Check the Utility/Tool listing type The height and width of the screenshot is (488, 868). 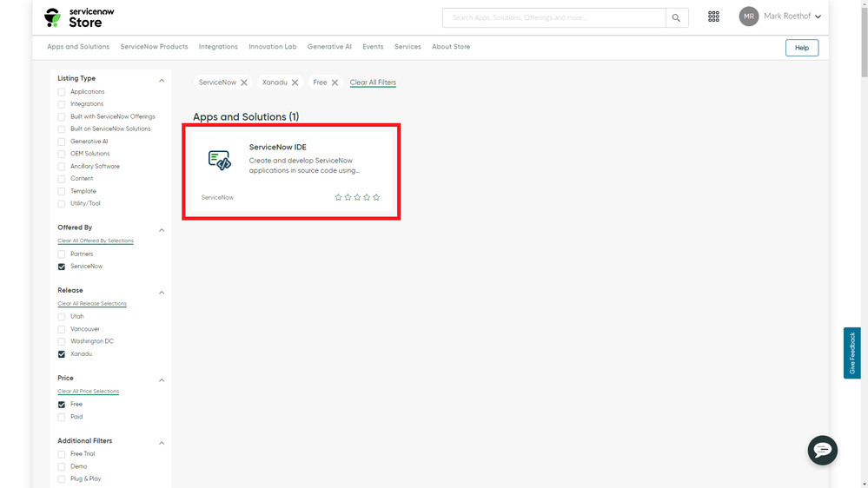point(62,204)
